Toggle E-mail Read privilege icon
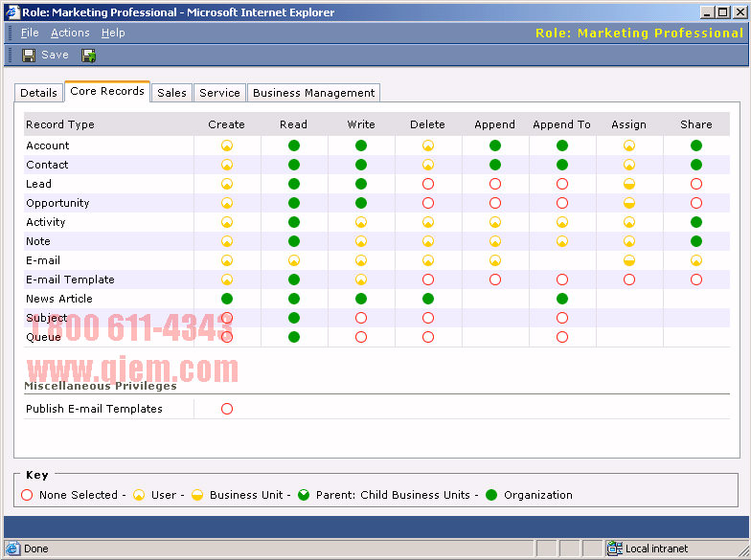751x560 pixels. point(294,260)
